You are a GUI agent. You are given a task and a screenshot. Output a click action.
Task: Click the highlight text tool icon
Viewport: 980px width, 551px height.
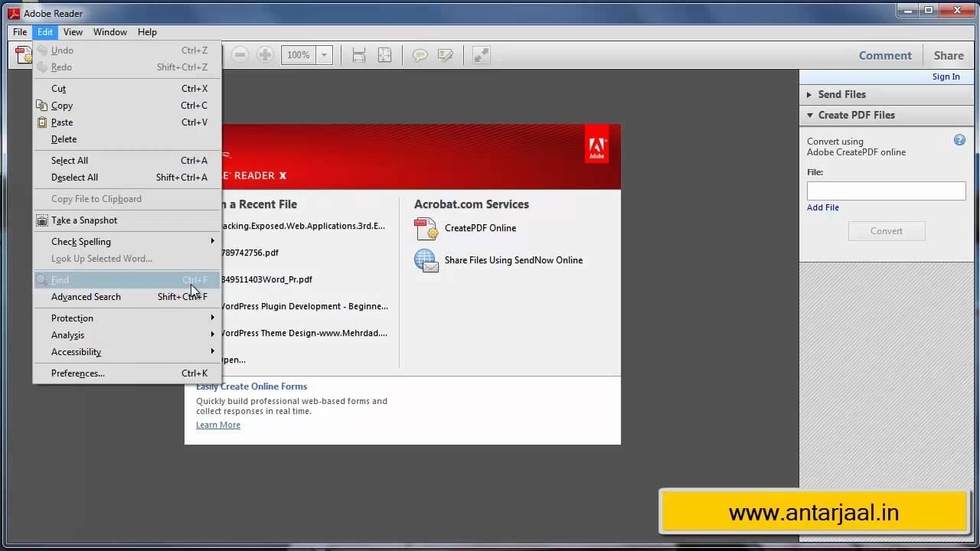coord(445,55)
